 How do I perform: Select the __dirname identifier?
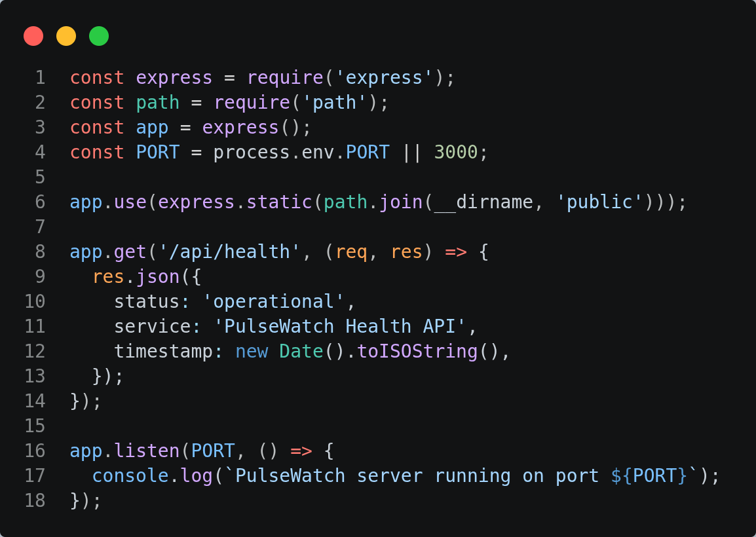pos(483,202)
